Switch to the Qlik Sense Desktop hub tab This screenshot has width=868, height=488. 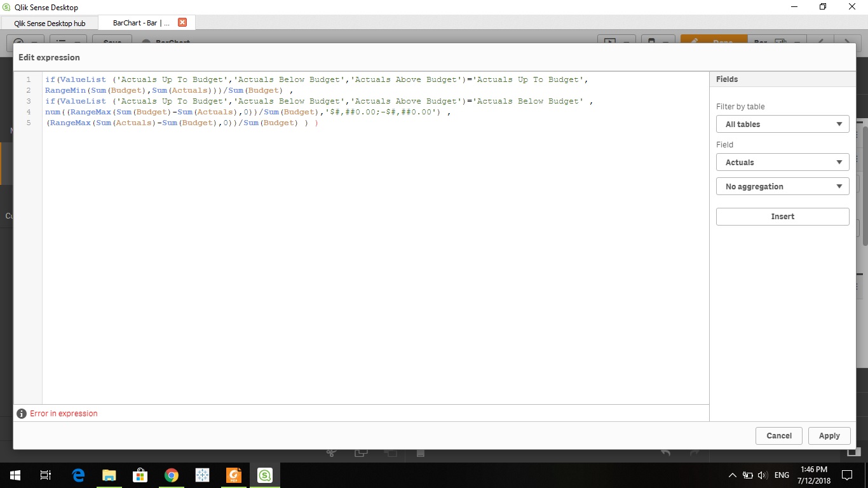point(50,23)
